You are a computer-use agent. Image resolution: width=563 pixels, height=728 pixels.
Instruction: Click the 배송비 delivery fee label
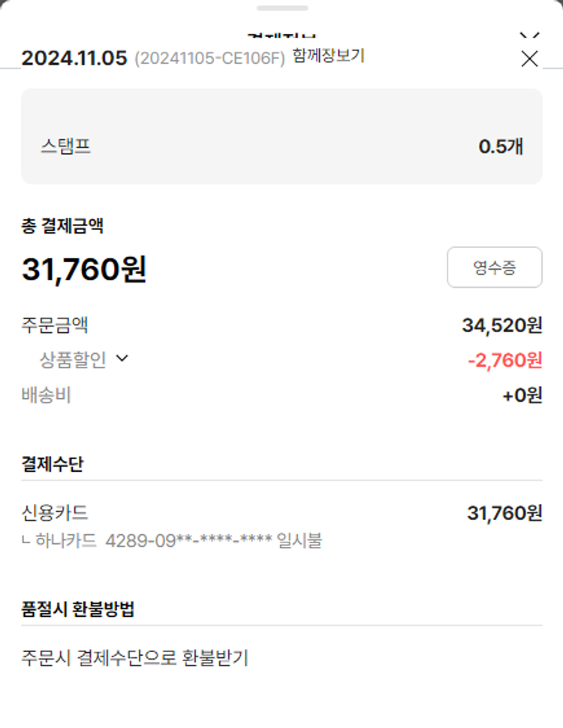coord(46,395)
